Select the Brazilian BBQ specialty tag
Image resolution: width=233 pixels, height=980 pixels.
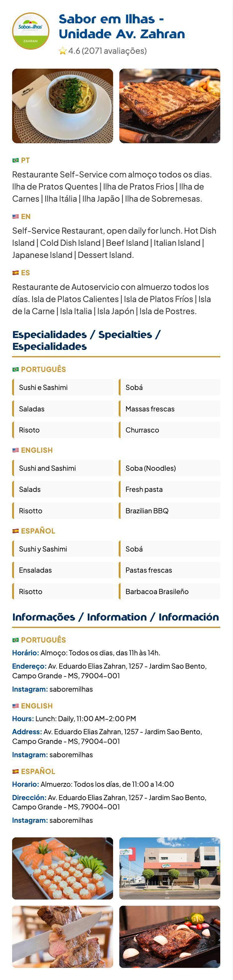[x=170, y=511]
